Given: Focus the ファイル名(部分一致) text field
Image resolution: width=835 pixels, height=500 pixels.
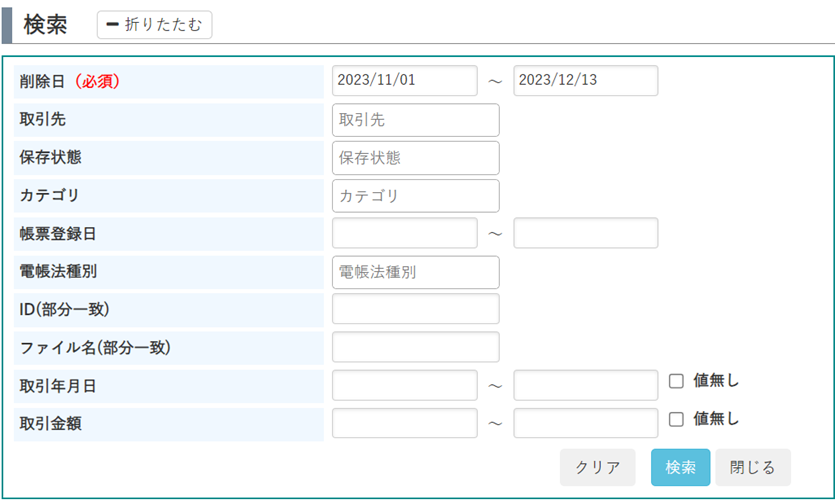Looking at the screenshot, I should click(415, 347).
